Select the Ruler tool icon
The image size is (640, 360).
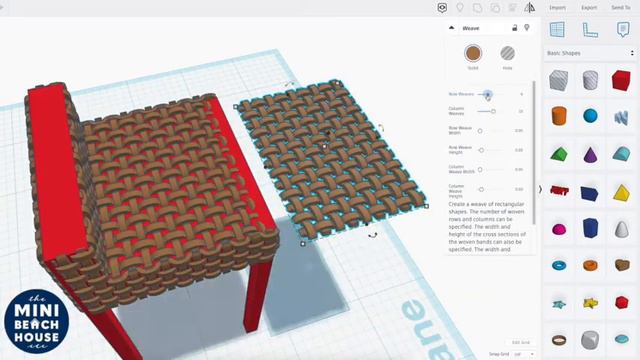[590, 30]
